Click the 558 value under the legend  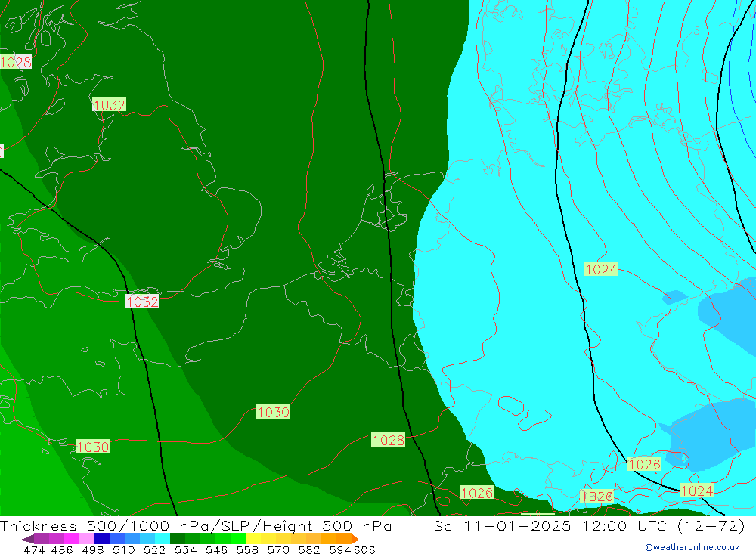point(247,549)
